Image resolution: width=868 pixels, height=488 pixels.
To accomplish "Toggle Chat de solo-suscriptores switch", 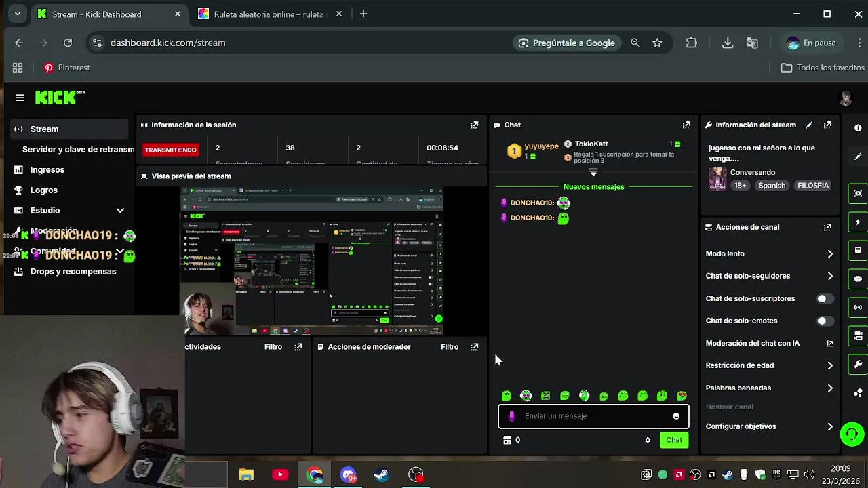I will pyautogui.click(x=825, y=298).
